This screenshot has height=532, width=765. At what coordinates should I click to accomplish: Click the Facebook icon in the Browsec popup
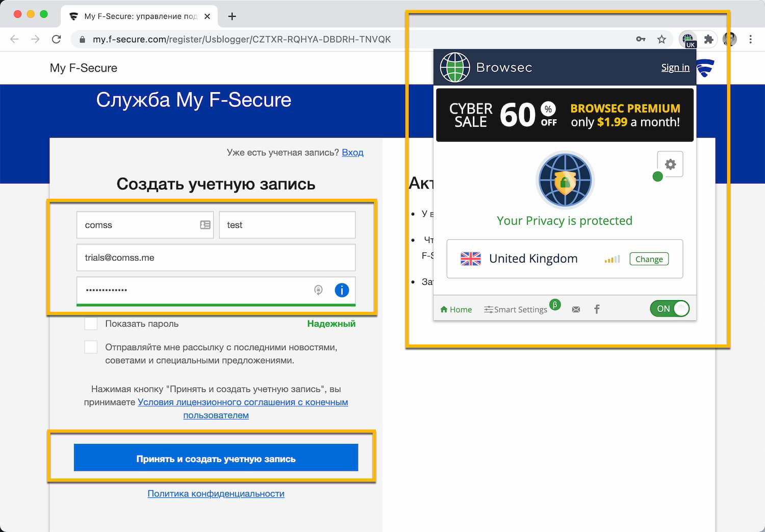596,309
